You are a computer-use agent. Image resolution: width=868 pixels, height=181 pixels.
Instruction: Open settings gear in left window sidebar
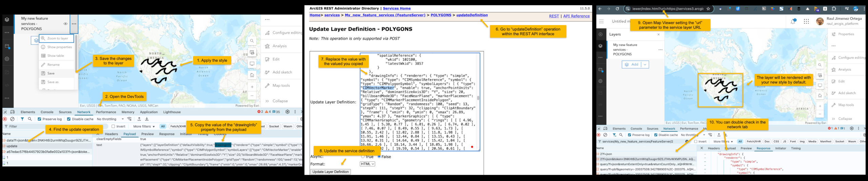pos(7,59)
